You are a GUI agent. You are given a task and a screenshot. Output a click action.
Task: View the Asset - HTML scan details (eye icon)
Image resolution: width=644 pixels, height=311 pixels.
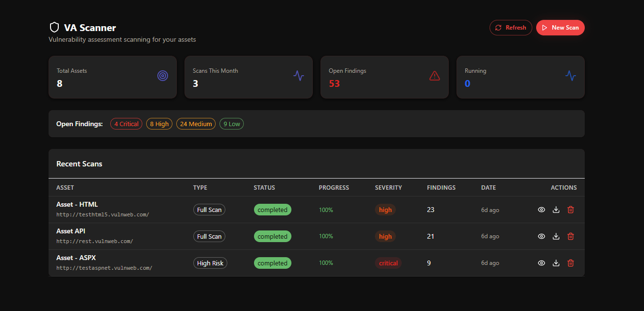542,210
